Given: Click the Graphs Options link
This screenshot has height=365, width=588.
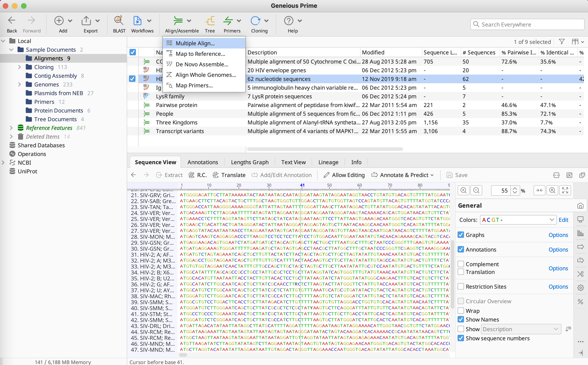Looking at the screenshot, I should coord(558,235).
